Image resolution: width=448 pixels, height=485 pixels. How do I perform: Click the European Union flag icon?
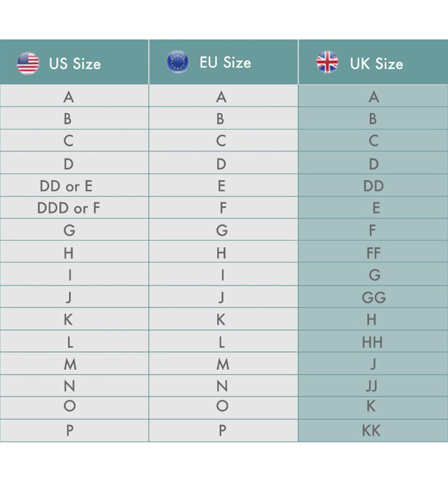(178, 62)
